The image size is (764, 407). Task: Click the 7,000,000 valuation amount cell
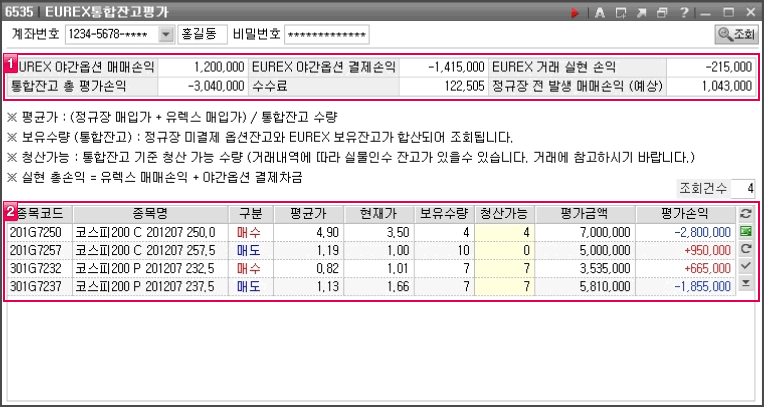tap(585, 233)
